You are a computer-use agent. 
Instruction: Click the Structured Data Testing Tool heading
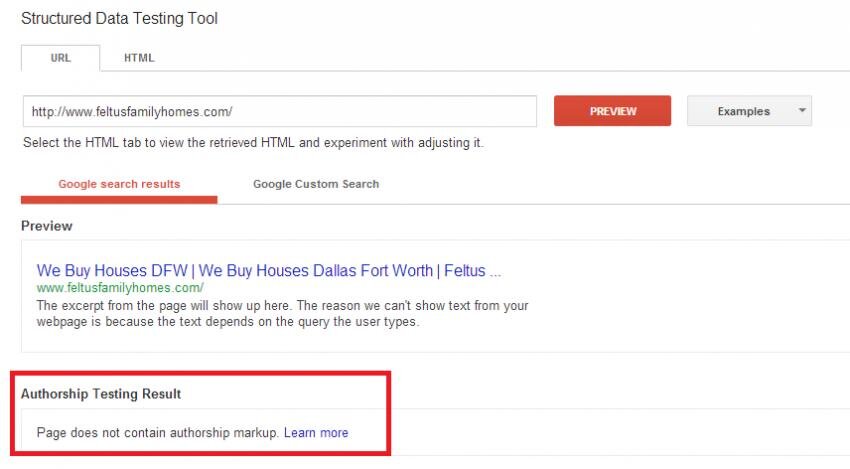click(x=119, y=18)
